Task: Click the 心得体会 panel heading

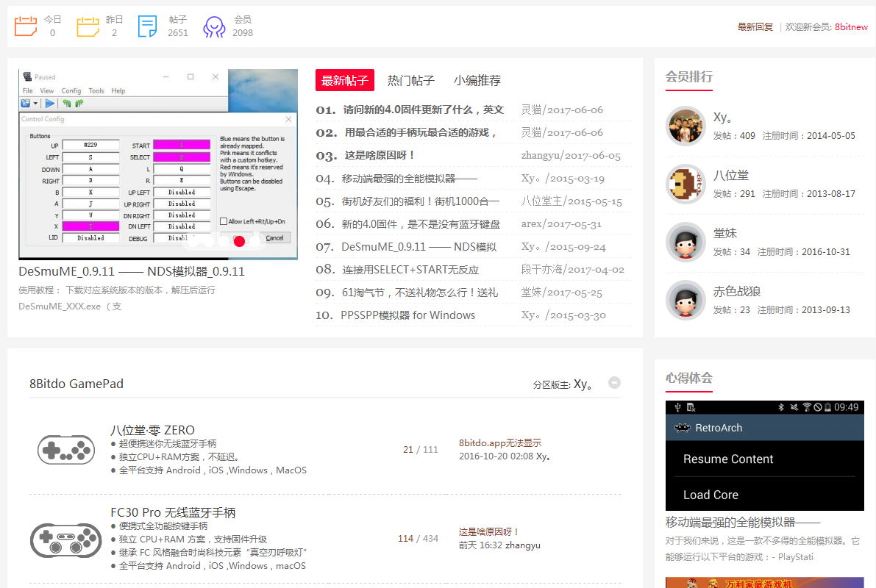Action: point(689,378)
